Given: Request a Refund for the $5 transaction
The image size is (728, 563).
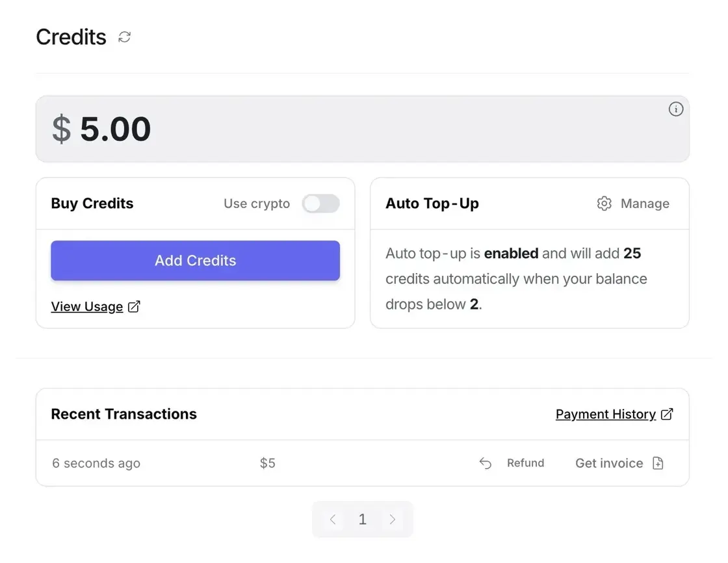Looking at the screenshot, I should pos(525,463).
